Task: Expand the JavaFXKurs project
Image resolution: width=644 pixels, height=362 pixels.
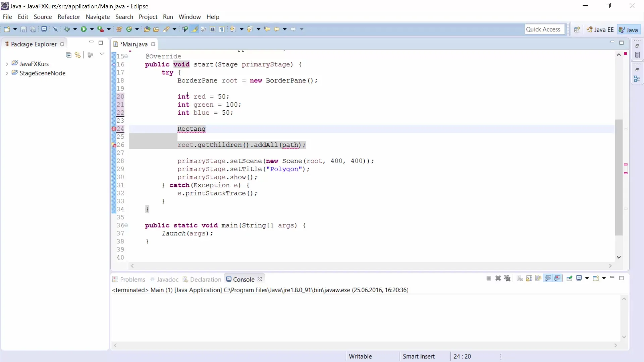Action: pyautogui.click(x=7, y=64)
